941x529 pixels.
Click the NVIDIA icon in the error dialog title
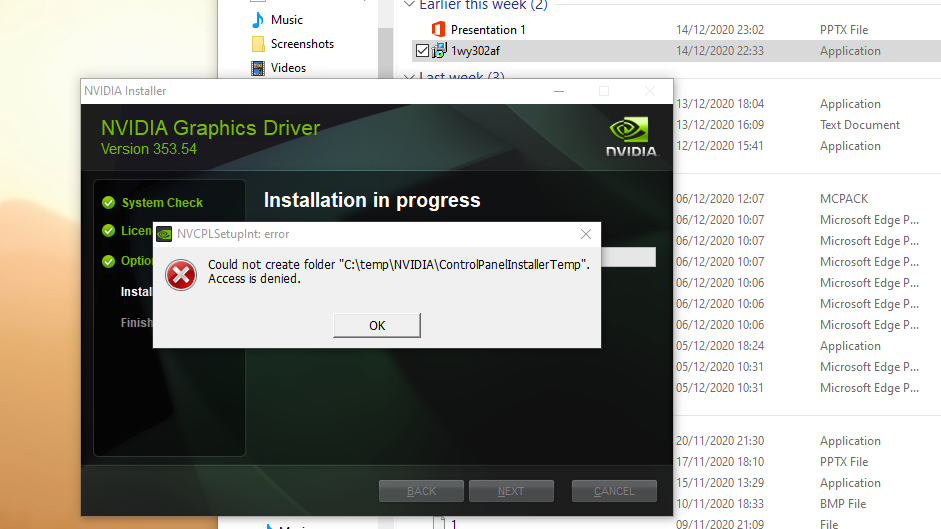point(164,234)
